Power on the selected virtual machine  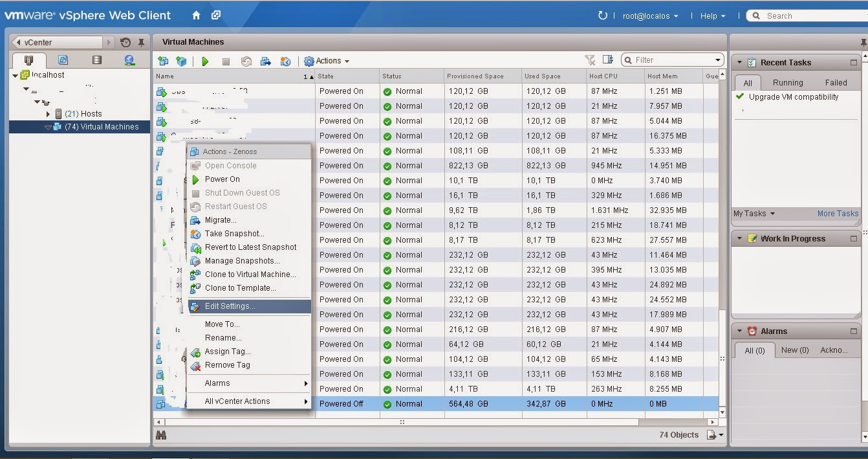[206, 60]
